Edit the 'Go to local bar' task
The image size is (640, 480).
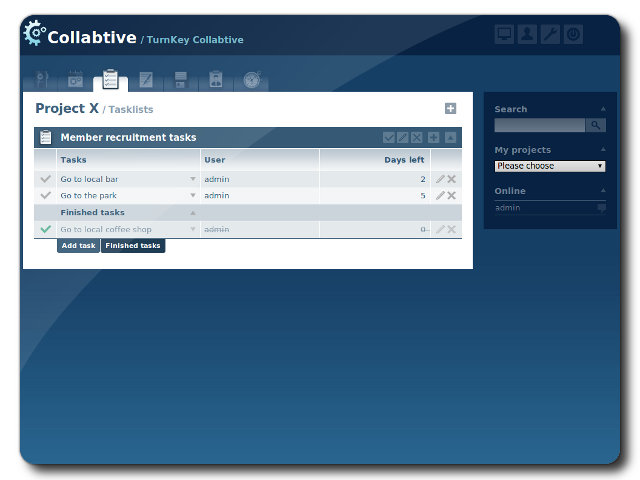pyautogui.click(x=440, y=180)
